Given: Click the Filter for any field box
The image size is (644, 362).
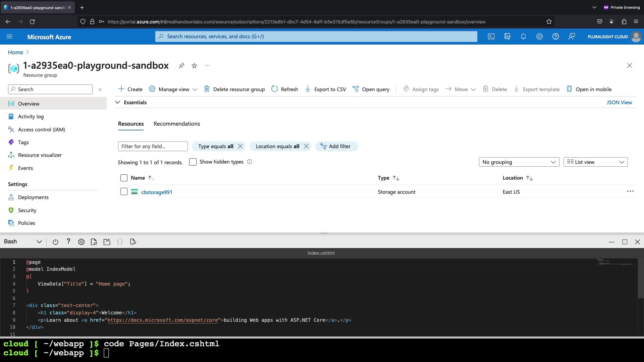Looking at the screenshot, I should [153, 146].
